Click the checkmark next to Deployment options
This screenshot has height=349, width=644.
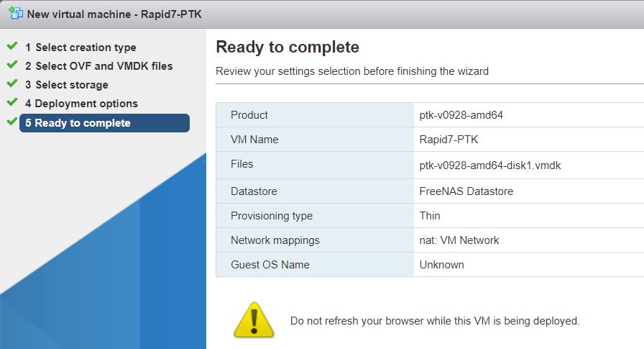pos(11,103)
